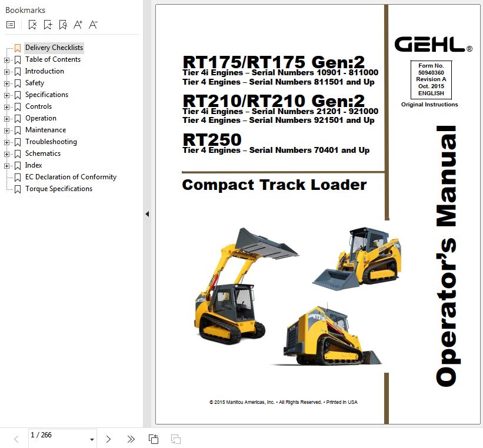
Task: Open the page number dropdown arrow
Action: click(92, 439)
